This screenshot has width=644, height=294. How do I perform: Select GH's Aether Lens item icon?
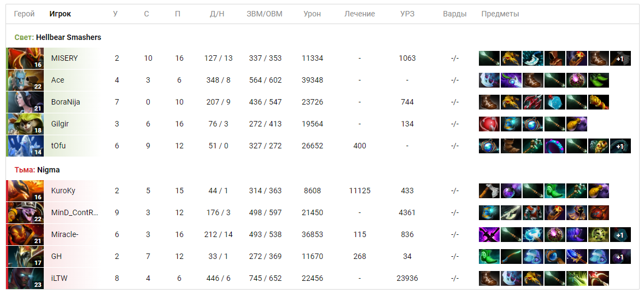555,256
